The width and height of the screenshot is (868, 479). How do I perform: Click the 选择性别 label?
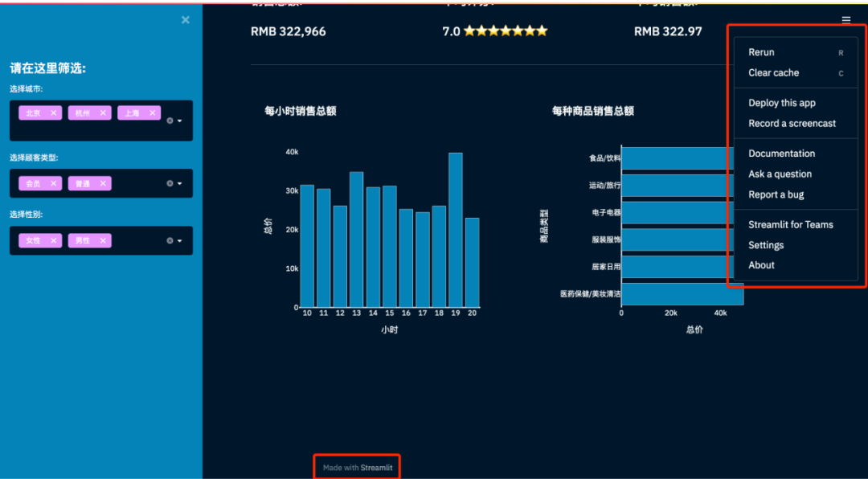pyautogui.click(x=27, y=215)
